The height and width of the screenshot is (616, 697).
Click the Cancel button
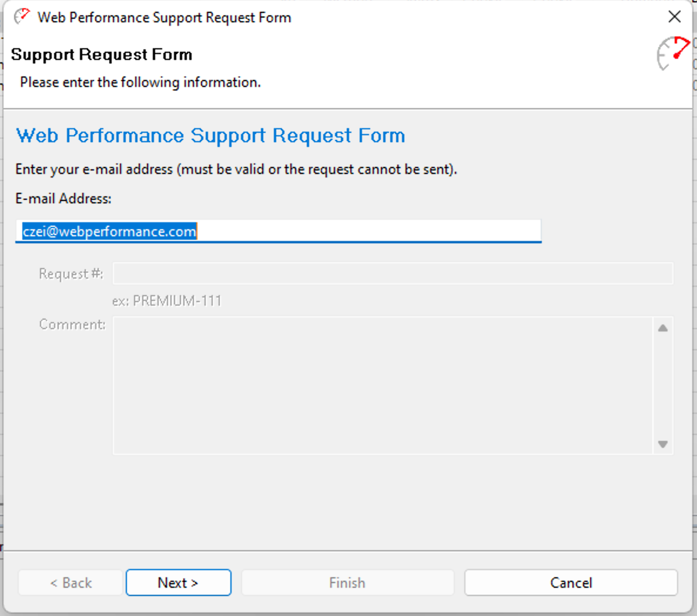pyautogui.click(x=571, y=582)
